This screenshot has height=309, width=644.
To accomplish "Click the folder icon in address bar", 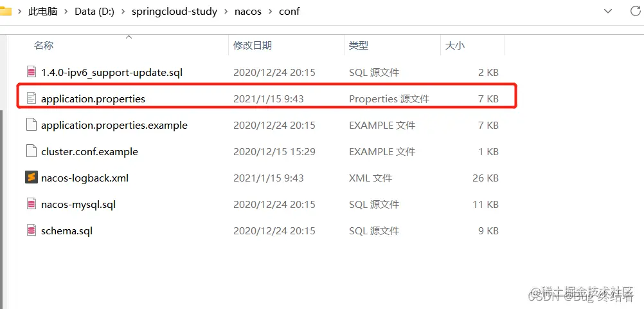I will point(5,11).
